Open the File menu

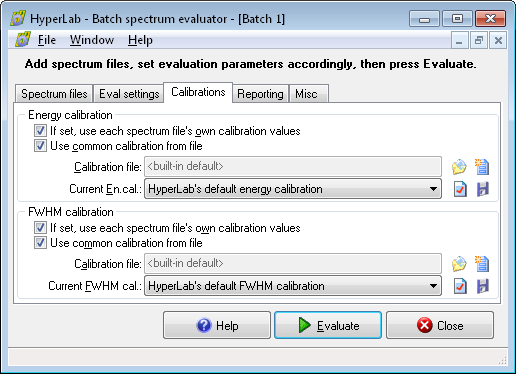[x=47, y=40]
